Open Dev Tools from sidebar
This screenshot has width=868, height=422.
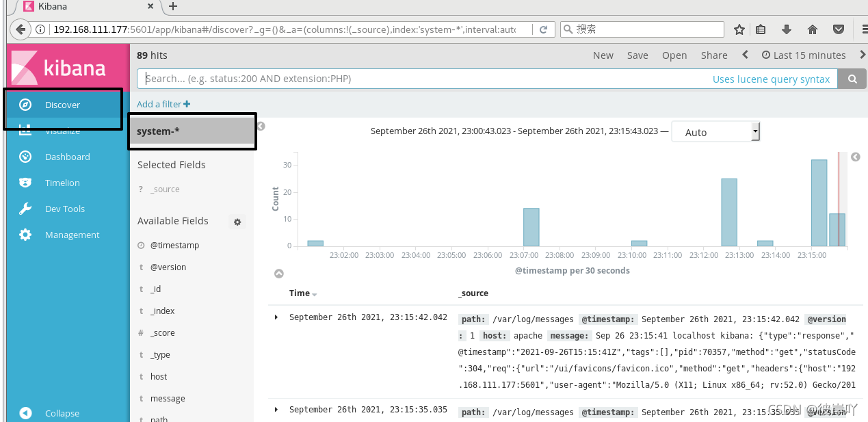pos(65,209)
